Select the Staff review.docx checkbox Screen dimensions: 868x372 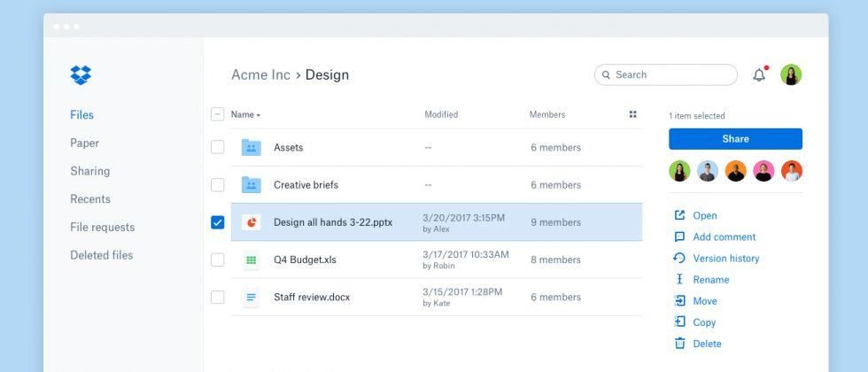tap(217, 297)
